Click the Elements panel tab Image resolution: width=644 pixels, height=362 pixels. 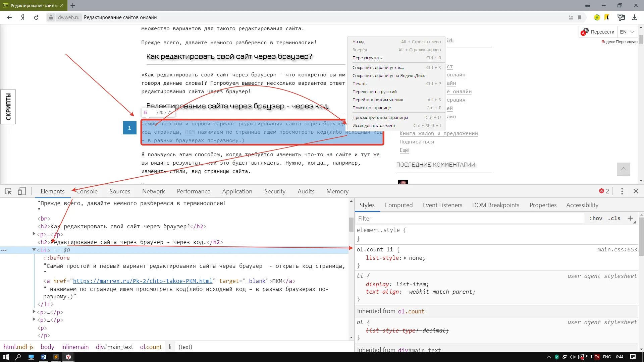pyautogui.click(x=53, y=191)
